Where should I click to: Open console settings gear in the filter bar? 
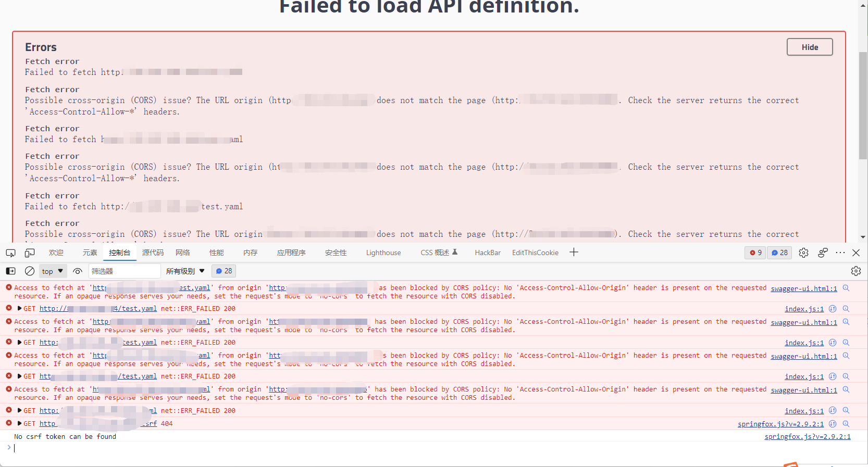pyautogui.click(x=856, y=271)
